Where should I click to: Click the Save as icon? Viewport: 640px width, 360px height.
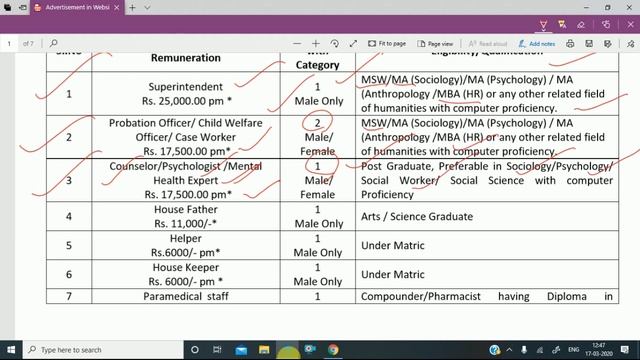(x=608, y=44)
